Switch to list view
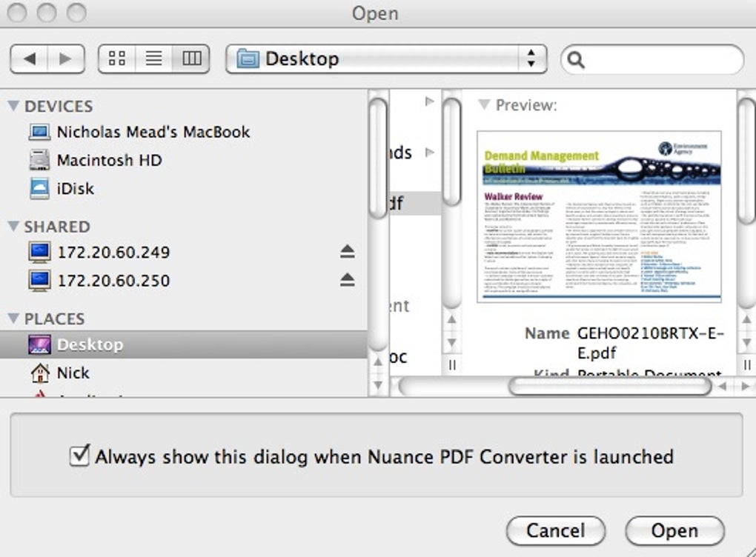 pyautogui.click(x=154, y=59)
